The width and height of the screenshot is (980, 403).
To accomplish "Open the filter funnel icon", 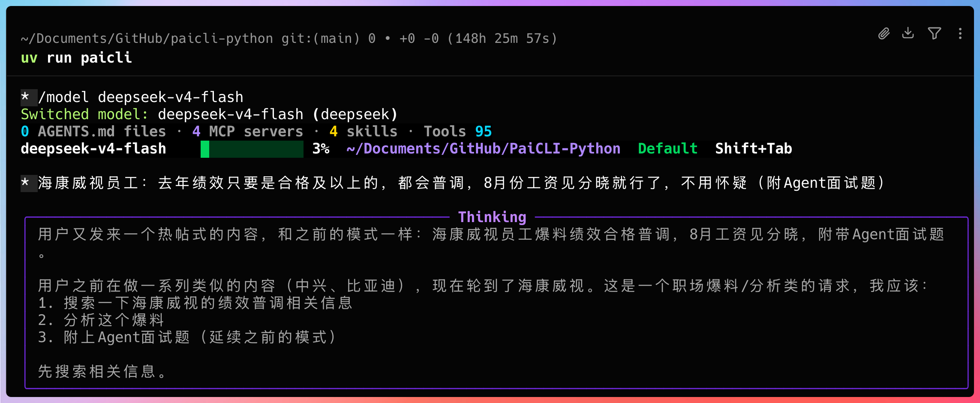I will tap(935, 33).
